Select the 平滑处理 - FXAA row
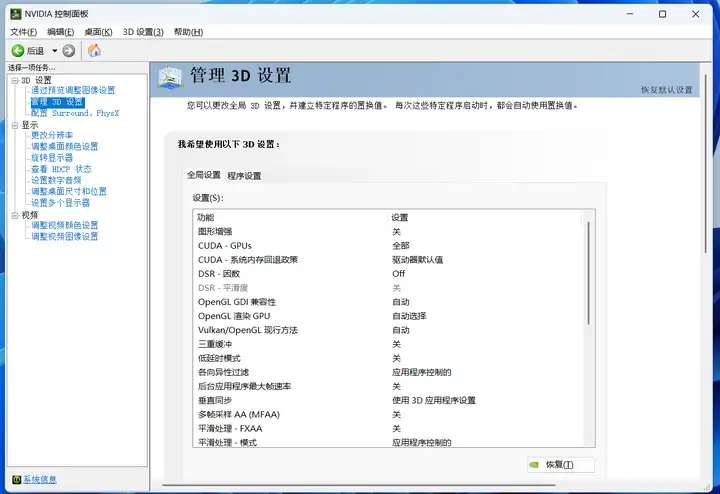The image size is (720, 494). 388,428
